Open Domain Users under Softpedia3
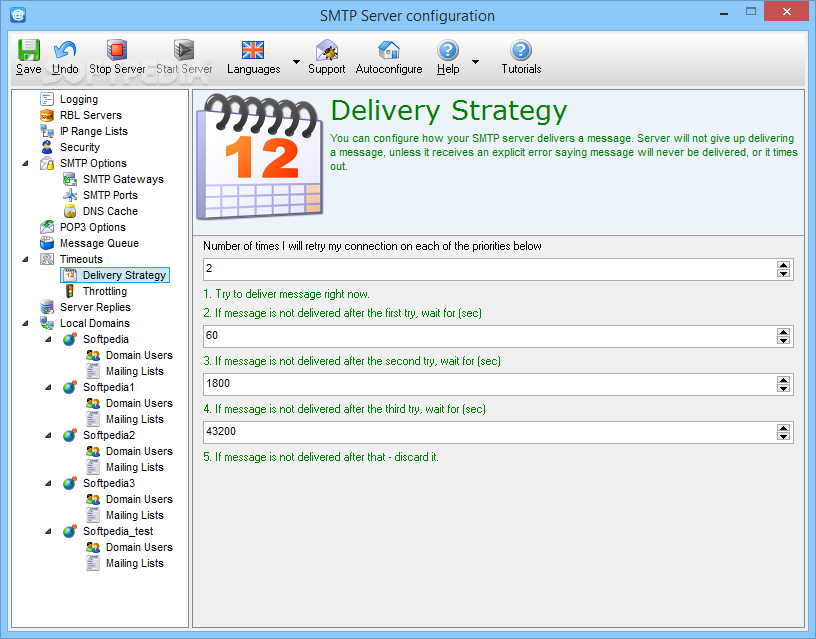The height and width of the screenshot is (639, 816). (x=139, y=499)
